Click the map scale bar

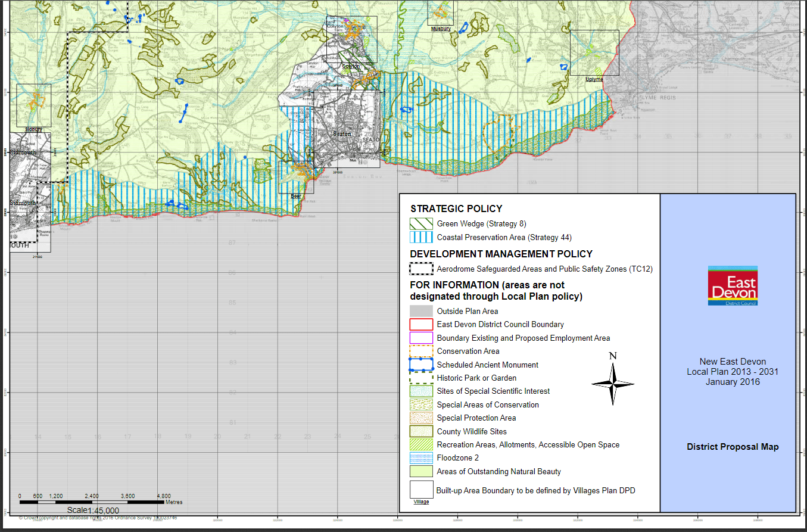click(x=95, y=502)
